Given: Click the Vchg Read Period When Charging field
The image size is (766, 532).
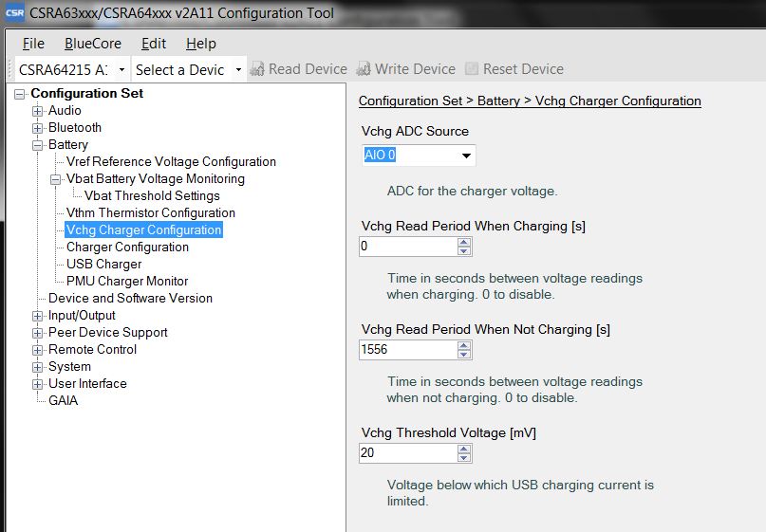Looking at the screenshot, I should pyautogui.click(x=407, y=247).
